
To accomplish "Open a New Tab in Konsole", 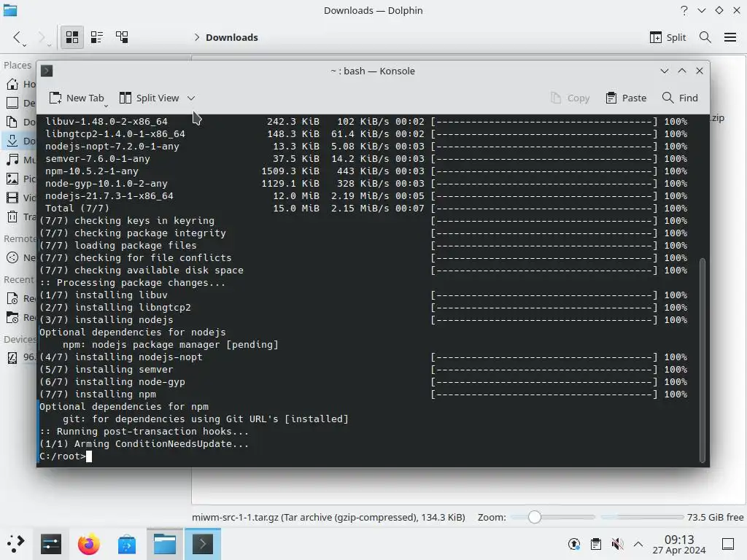I will (76, 98).
